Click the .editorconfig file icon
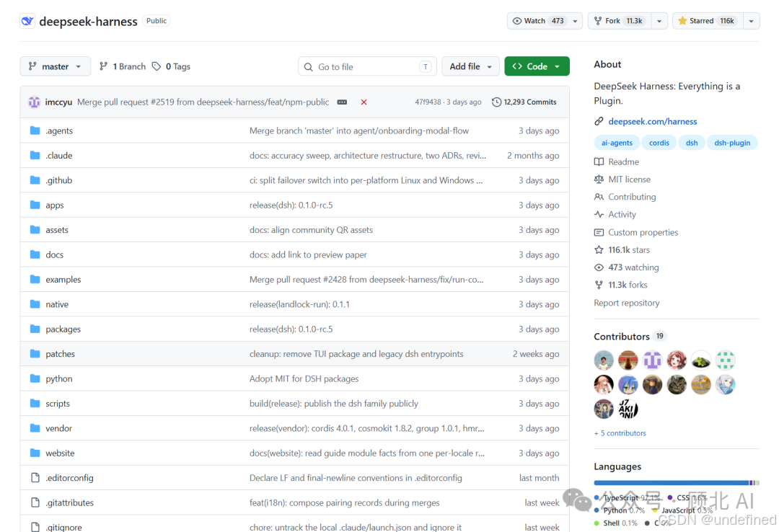This screenshot has width=779, height=532. tap(35, 478)
